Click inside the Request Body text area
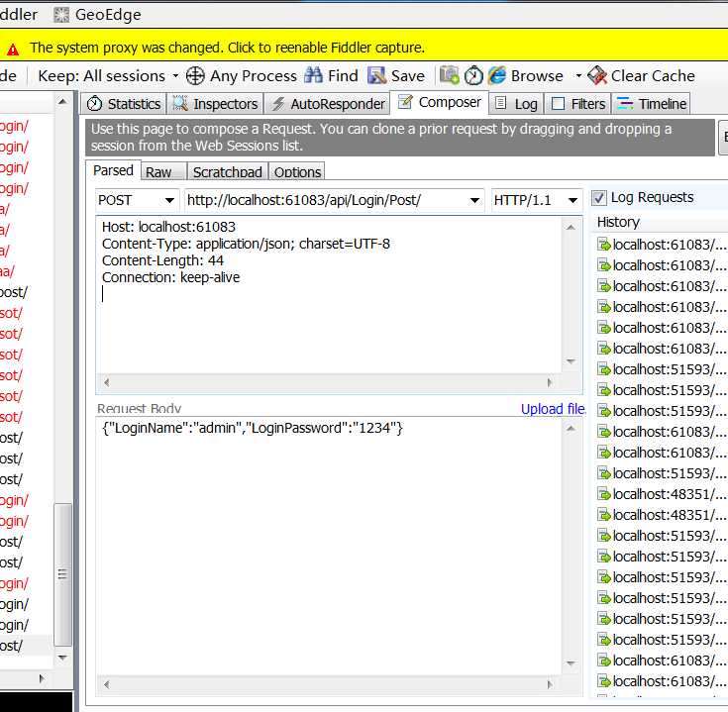The height and width of the screenshot is (712, 728). 329,548
